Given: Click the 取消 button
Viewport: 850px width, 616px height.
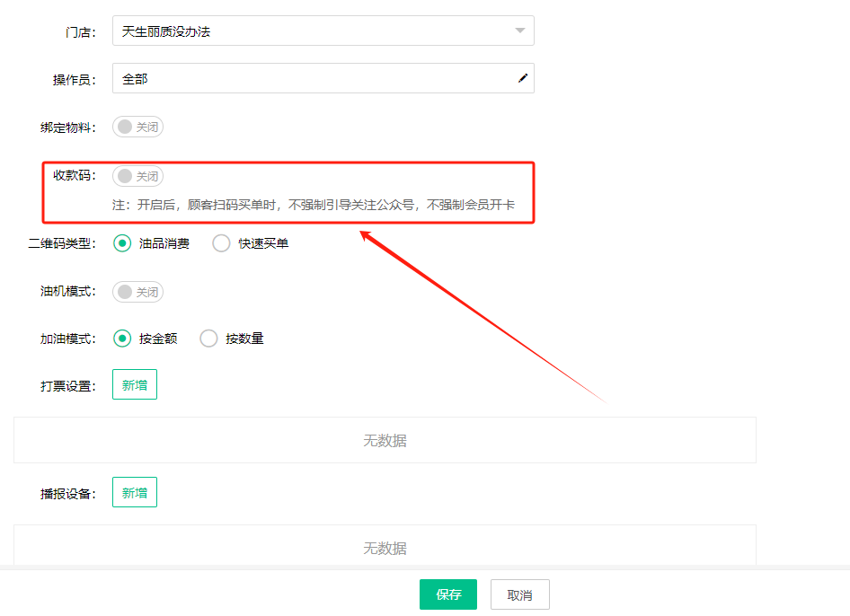Looking at the screenshot, I should pos(519,594).
